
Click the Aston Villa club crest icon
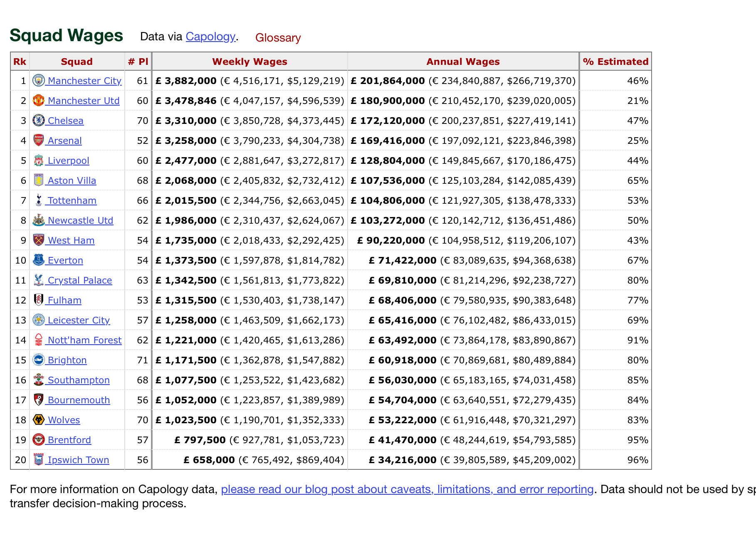[39, 180]
